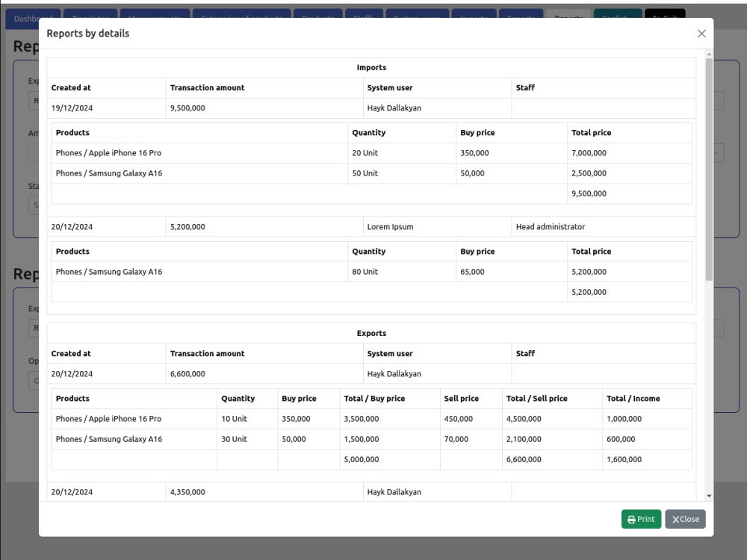The height and width of the screenshot is (560, 747).
Task: Click sell price 450,000
Action: point(459,419)
